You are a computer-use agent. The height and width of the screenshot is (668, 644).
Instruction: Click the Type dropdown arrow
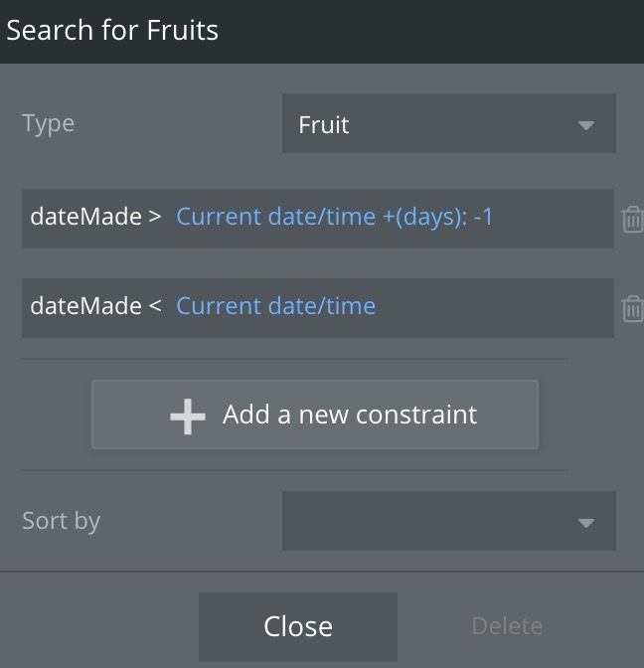(585, 125)
